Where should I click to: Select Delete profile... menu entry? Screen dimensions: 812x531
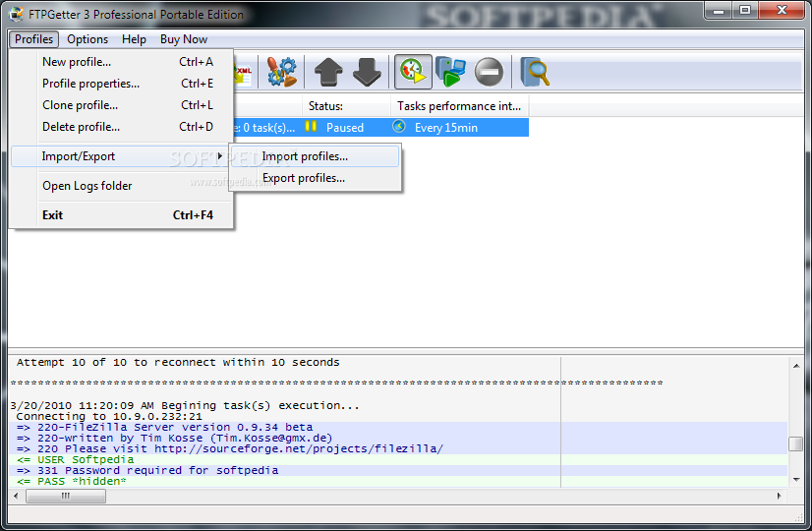[x=122, y=127]
